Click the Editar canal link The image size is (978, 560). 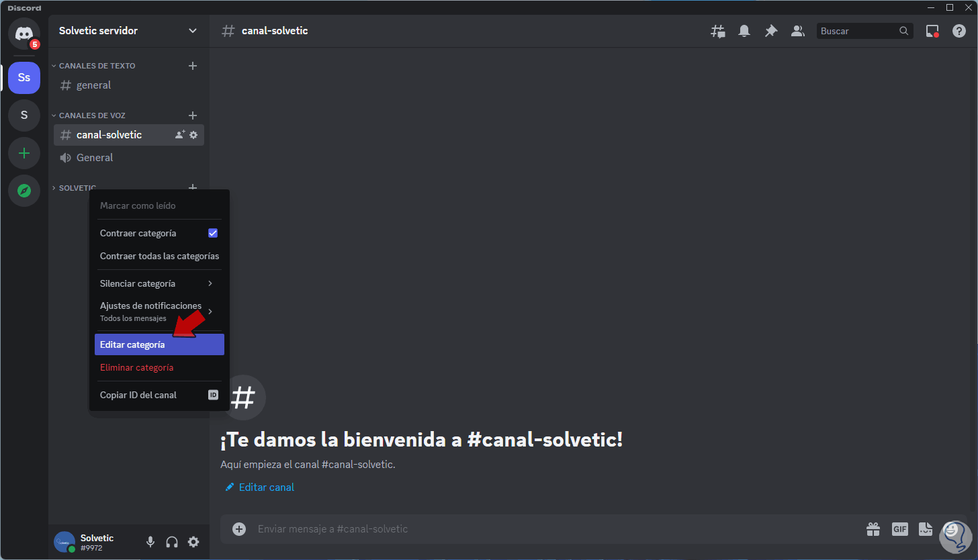click(x=260, y=487)
